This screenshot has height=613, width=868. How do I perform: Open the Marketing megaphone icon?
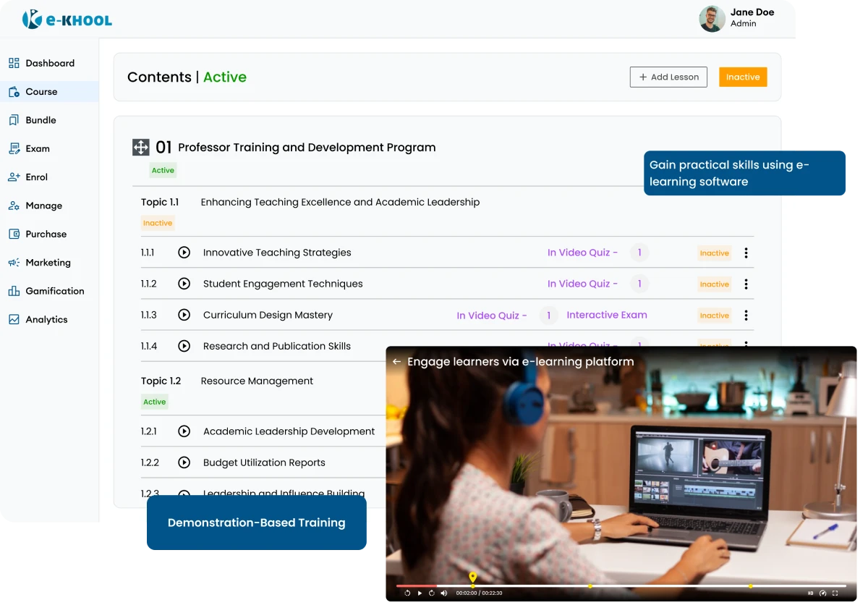[14, 263]
